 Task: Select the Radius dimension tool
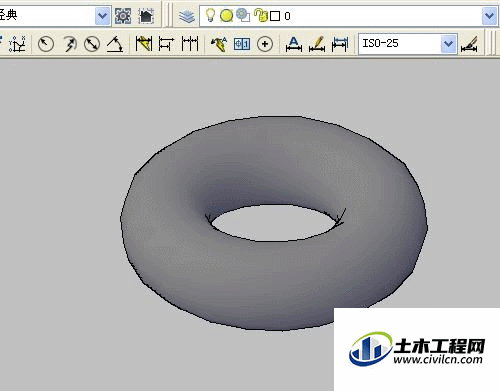click(x=46, y=44)
